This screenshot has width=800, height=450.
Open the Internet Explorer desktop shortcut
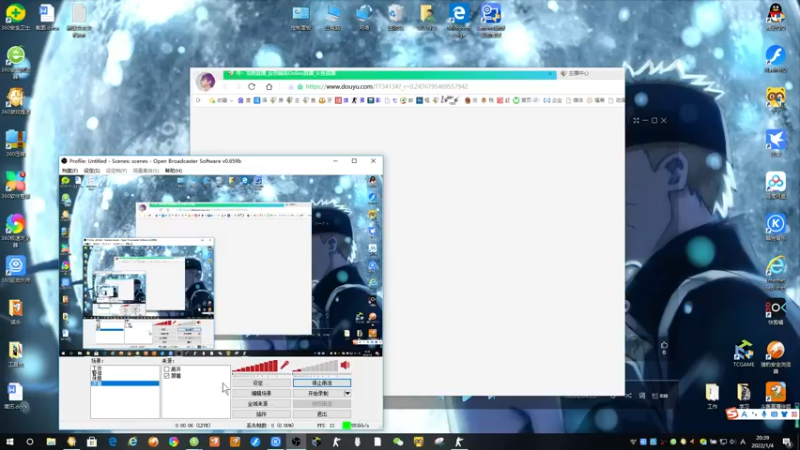[x=776, y=273]
